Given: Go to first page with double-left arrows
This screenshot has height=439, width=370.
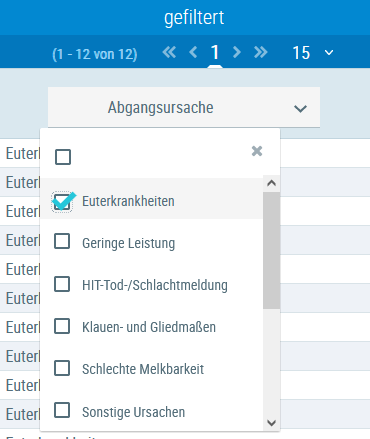Looking at the screenshot, I should (x=169, y=52).
